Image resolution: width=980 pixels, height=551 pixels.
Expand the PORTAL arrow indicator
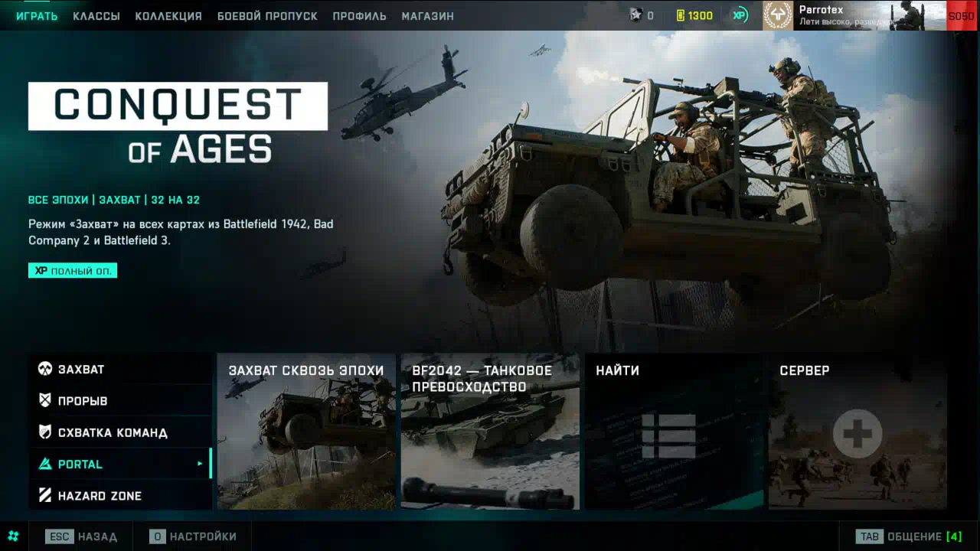pos(200,464)
